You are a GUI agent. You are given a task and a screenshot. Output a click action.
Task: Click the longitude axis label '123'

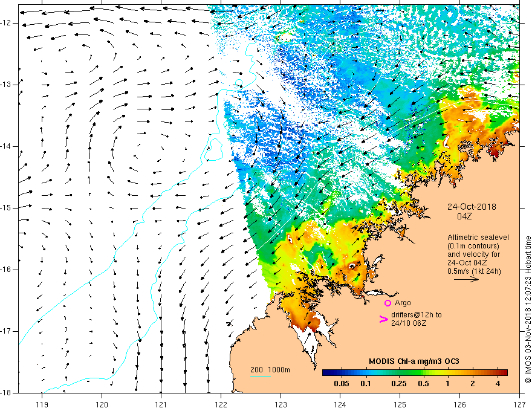pyautogui.click(x=281, y=404)
